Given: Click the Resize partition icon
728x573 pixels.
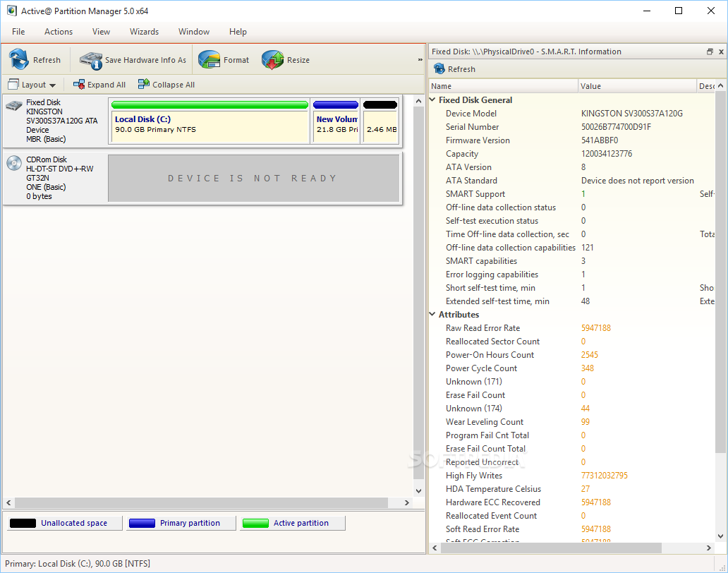Looking at the screenshot, I should (x=272, y=60).
